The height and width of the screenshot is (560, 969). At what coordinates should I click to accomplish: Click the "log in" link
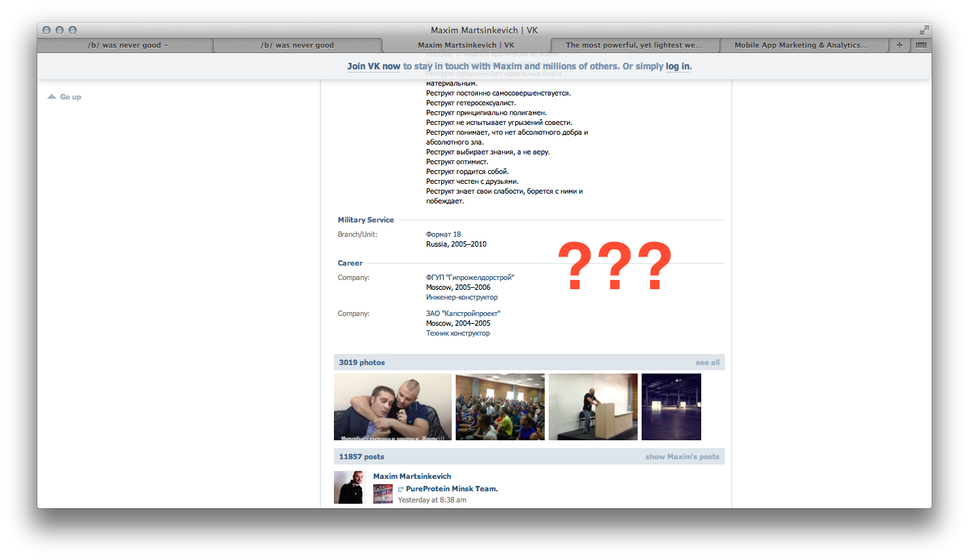tap(678, 66)
